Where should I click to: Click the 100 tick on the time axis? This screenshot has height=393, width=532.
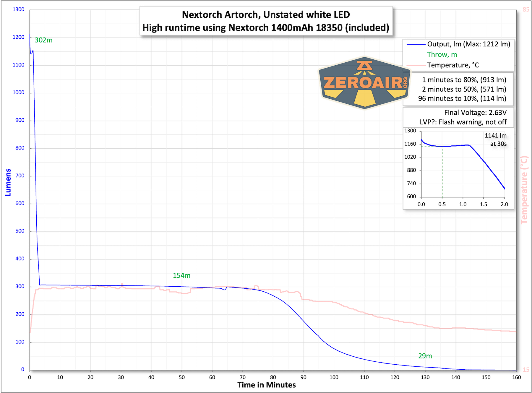tap(334, 377)
